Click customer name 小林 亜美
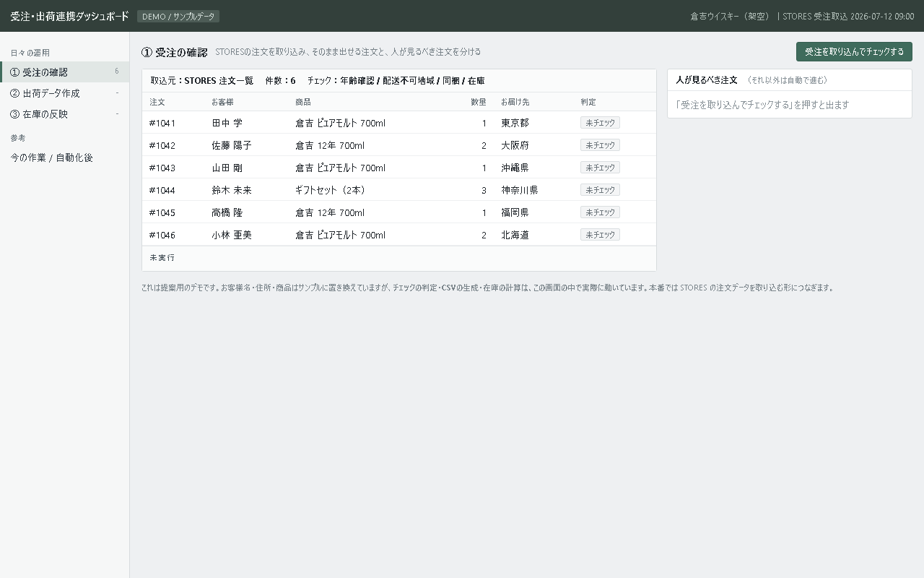 [x=232, y=236]
